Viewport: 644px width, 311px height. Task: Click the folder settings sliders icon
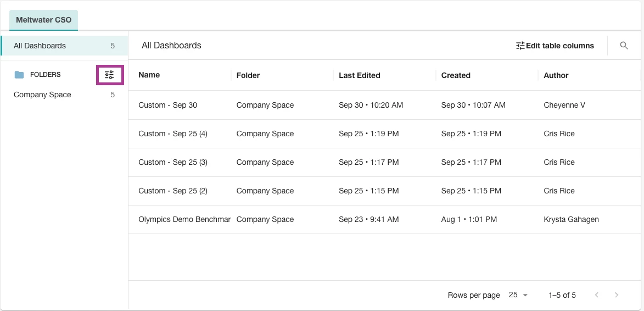click(x=109, y=75)
